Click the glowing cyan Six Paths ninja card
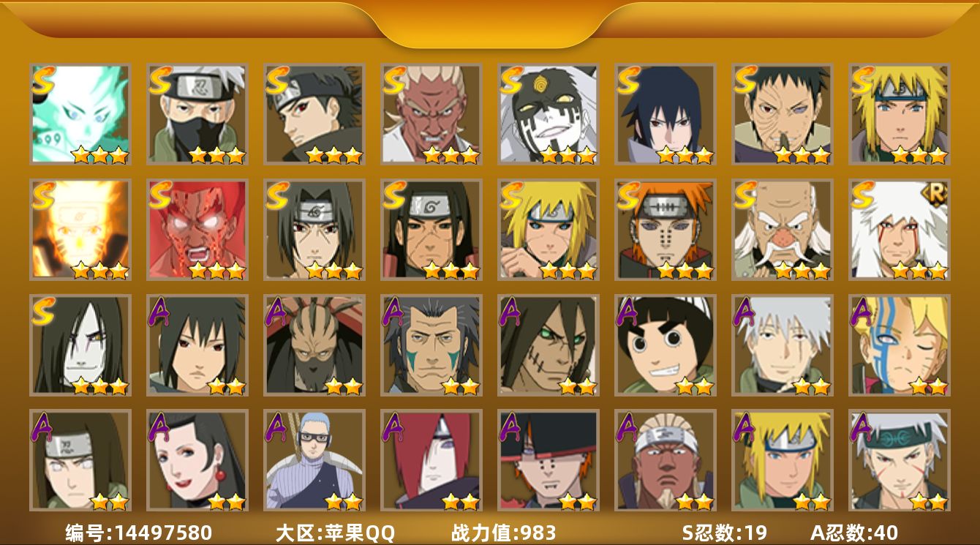Image resolution: width=980 pixels, height=545 pixels. pyautogui.click(x=80, y=113)
